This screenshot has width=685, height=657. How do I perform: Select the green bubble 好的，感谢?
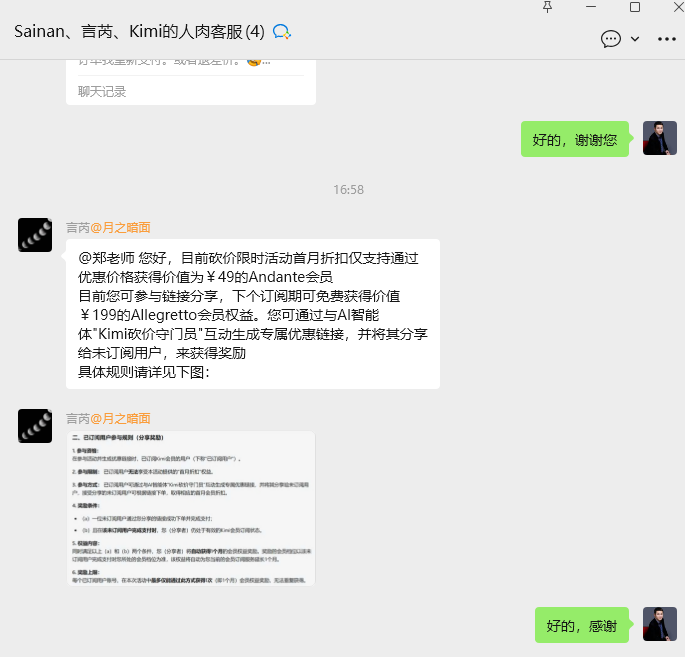pyautogui.click(x=581, y=625)
